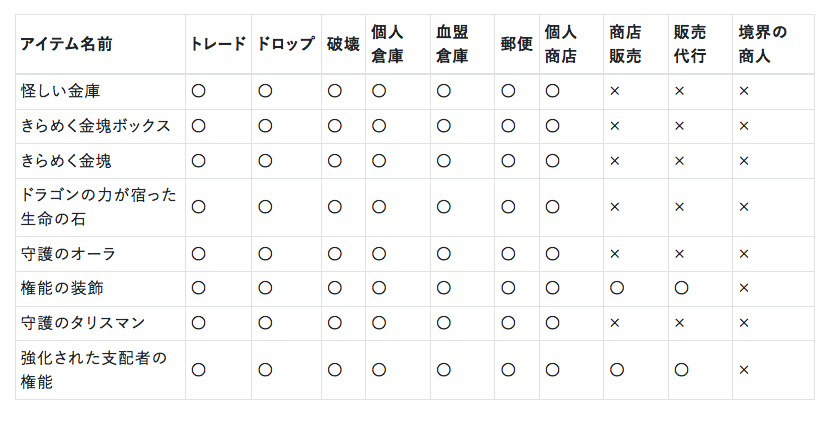Select the circle for 権能の装飾 商店販売
This screenshot has width=838, height=433.
point(617,288)
